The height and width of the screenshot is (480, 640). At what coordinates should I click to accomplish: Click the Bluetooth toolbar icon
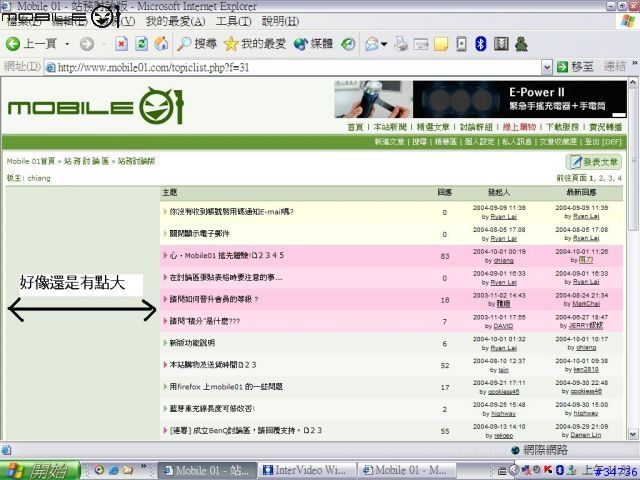pyautogui.click(x=481, y=44)
